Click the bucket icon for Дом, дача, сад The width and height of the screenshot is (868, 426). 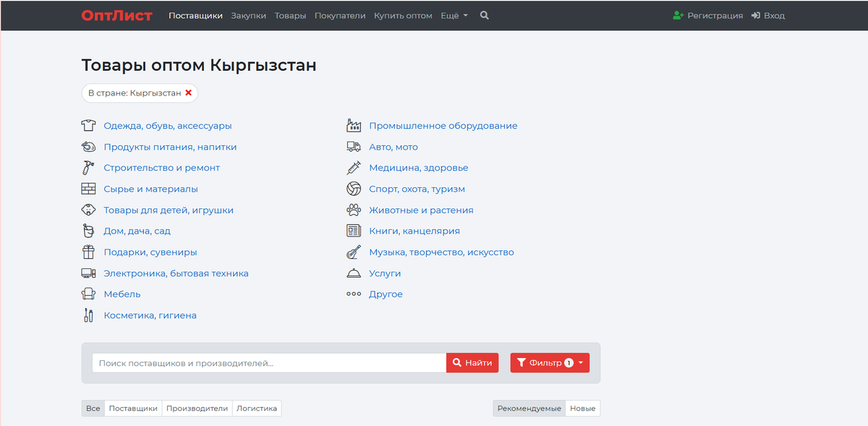tap(88, 231)
